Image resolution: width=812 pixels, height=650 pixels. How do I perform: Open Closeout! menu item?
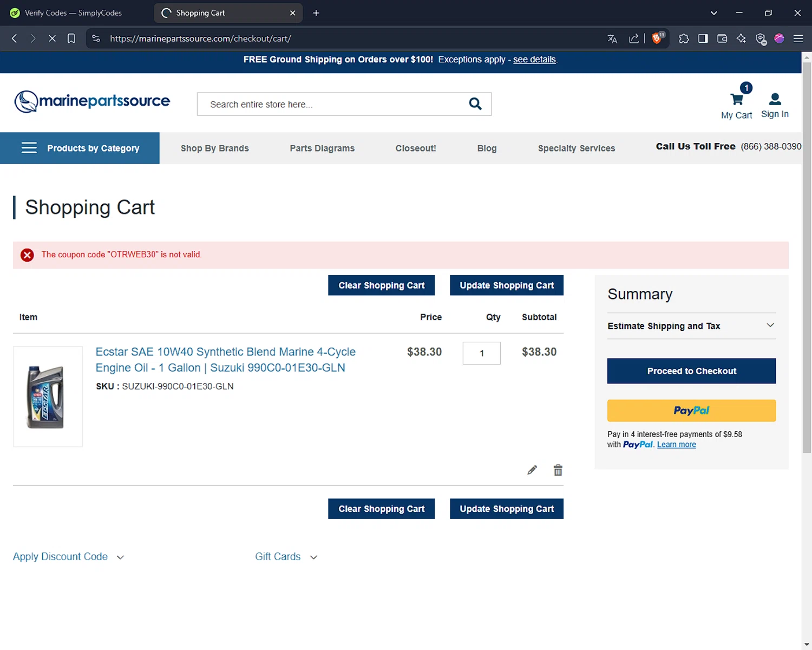point(416,148)
